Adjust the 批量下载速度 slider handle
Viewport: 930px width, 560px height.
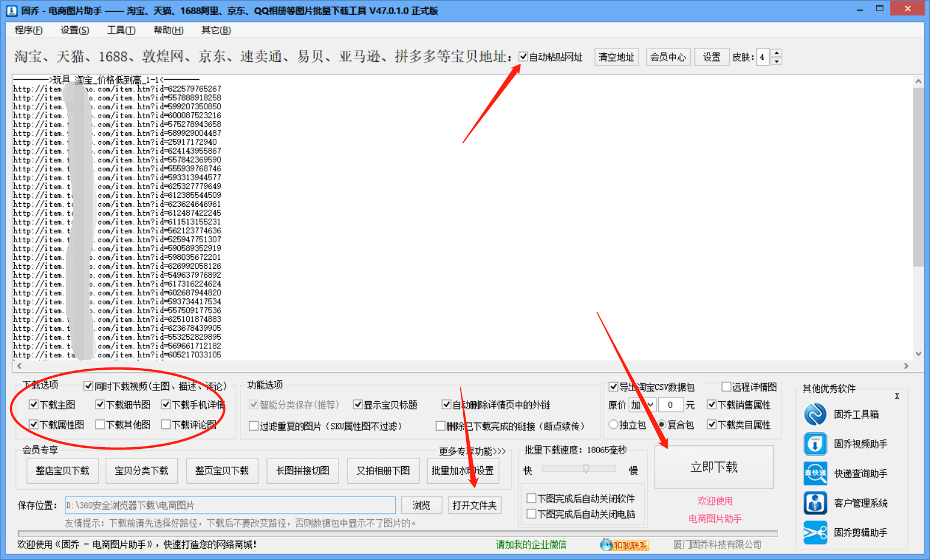tap(586, 468)
